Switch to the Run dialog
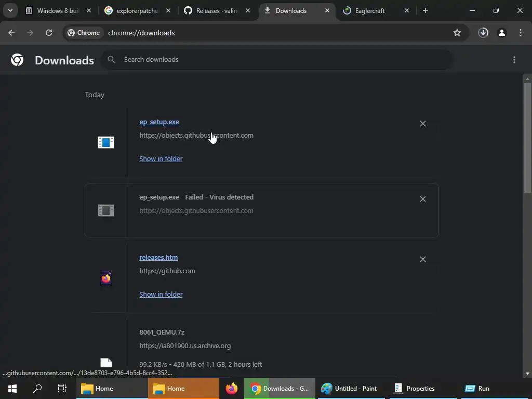The width and height of the screenshot is (532, 399). click(x=495, y=389)
